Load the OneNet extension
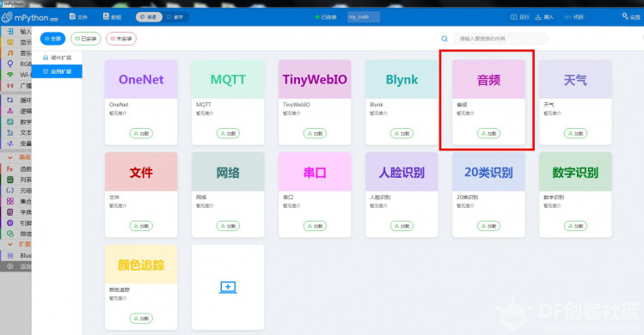This screenshot has width=644, height=335. point(141,133)
